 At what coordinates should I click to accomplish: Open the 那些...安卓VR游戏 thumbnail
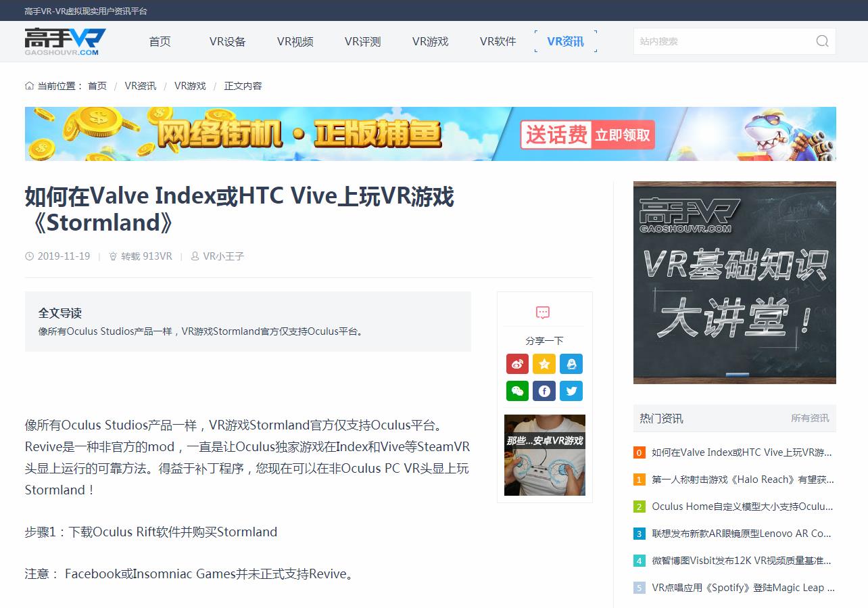coord(545,455)
